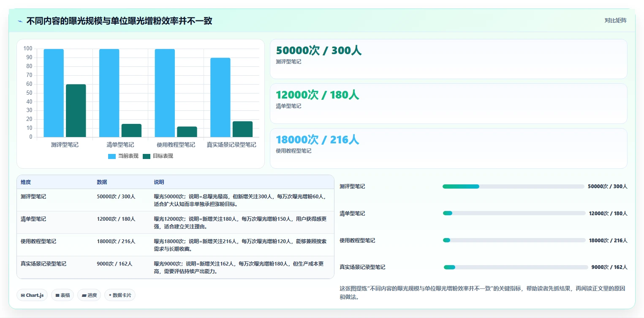The height and width of the screenshot is (318, 644).
Task: Click the 50000次 / 300人 value after the progress bar
Action: point(608,186)
